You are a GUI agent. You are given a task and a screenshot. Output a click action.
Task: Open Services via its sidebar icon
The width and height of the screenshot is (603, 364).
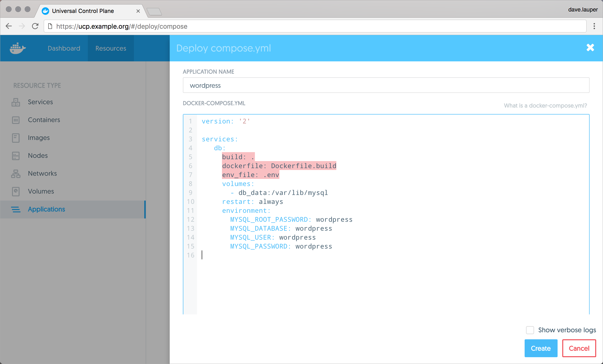(16, 102)
